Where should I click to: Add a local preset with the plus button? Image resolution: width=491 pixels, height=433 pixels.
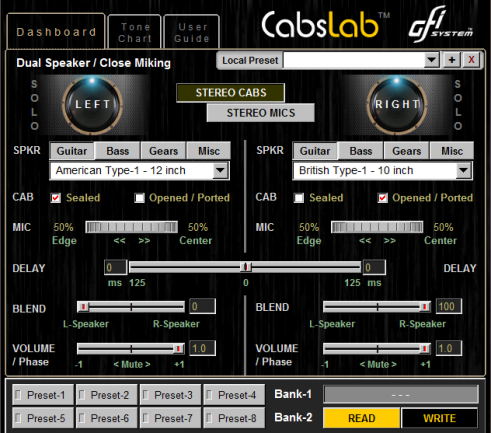tap(452, 60)
